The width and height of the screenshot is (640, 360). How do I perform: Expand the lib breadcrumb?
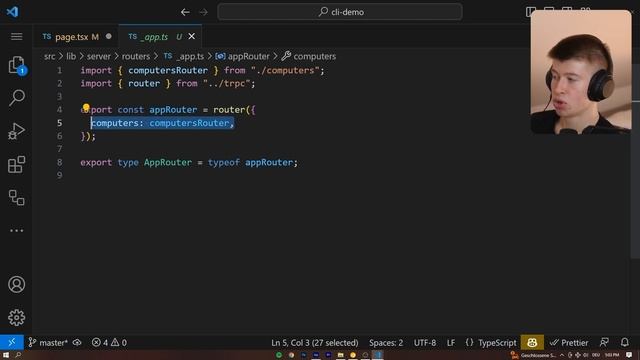pyautogui.click(x=71, y=56)
